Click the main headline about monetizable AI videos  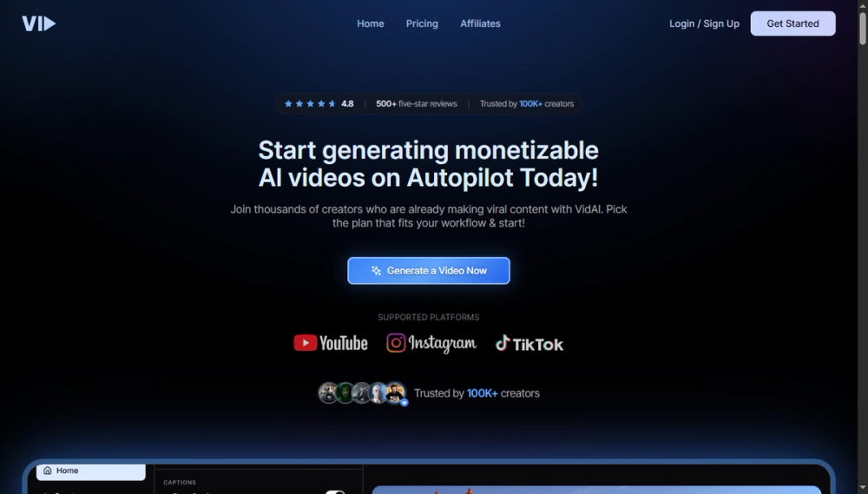tap(429, 164)
